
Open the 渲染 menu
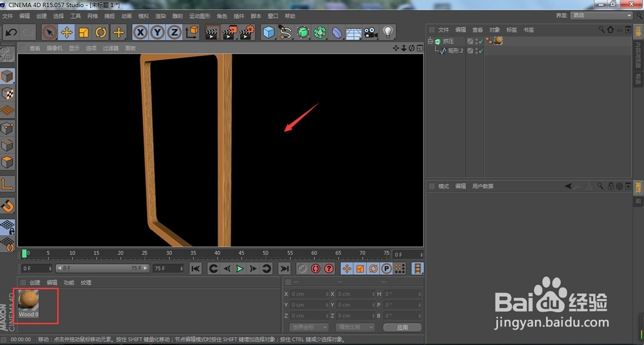[x=160, y=16]
